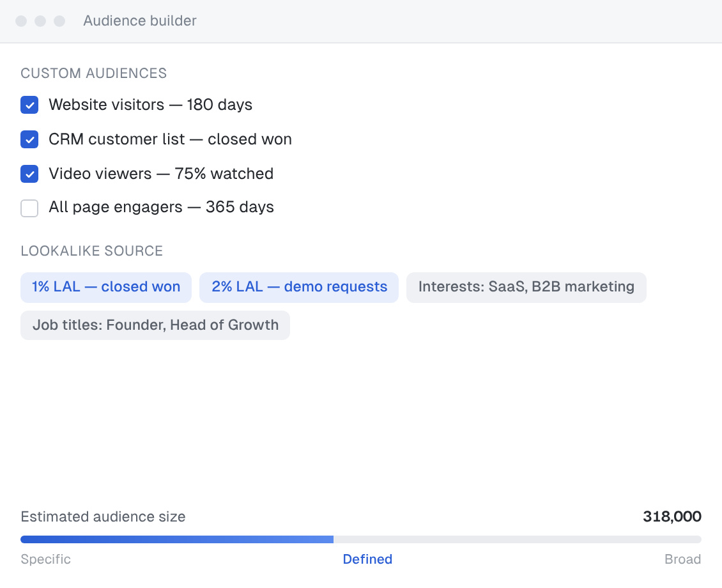
Task: Select Job titles: Founder, Head of Growth chip
Action: point(155,325)
